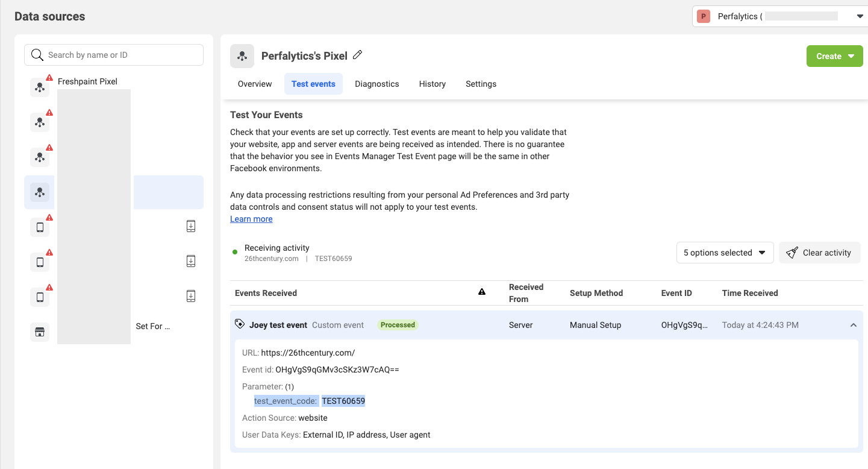Click the currently selected pixel icon in sidebar

[x=40, y=192]
